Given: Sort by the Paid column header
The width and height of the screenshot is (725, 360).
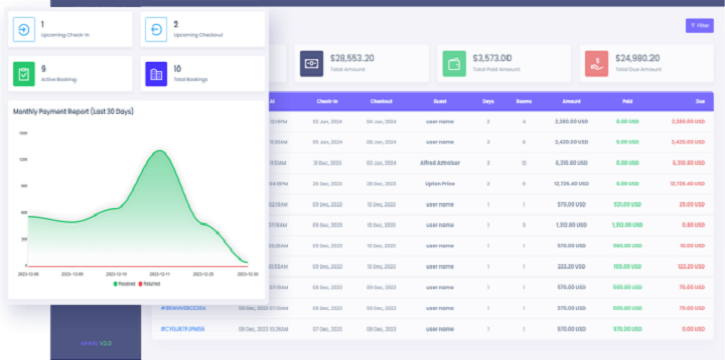Looking at the screenshot, I should click(627, 101).
